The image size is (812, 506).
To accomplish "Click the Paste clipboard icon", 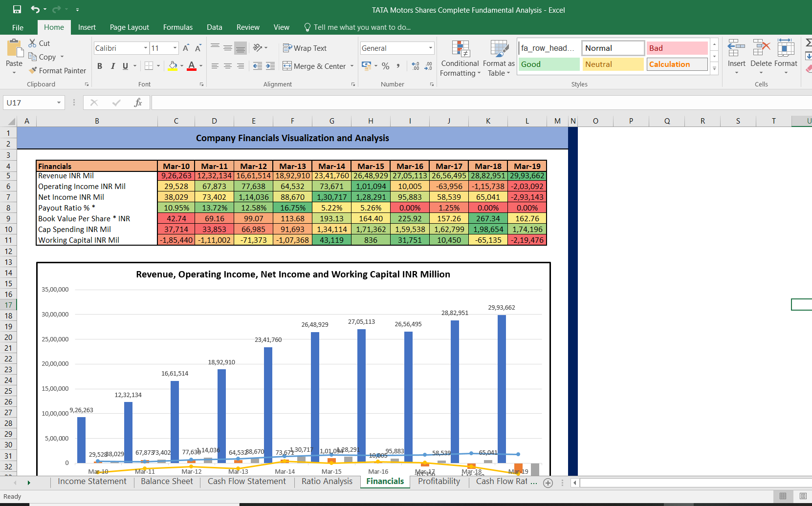I will tap(14, 48).
